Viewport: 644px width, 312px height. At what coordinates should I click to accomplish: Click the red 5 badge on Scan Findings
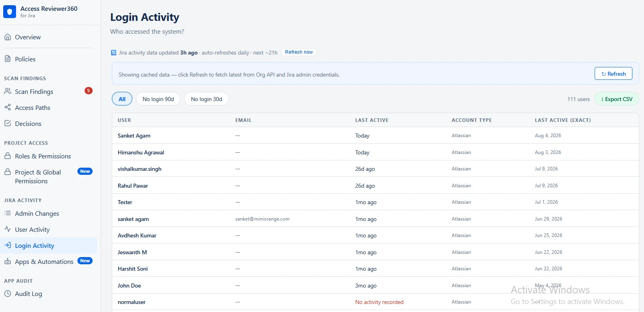tap(89, 91)
